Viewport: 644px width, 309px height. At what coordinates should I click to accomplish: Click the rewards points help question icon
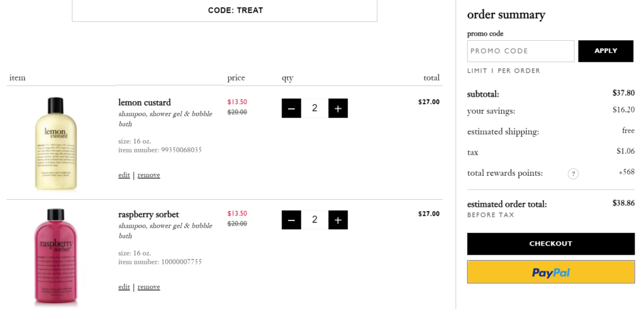click(573, 173)
